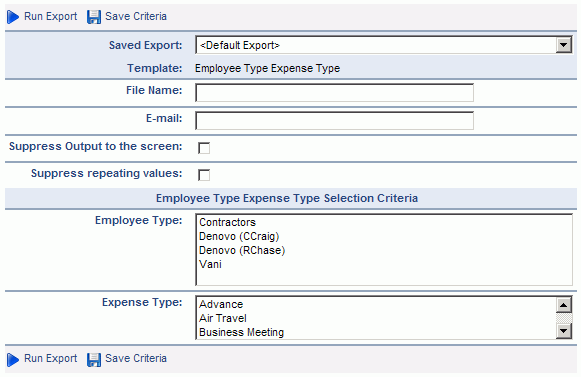The width and height of the screenshot is (581, 377).
Task: Click the top Run Export text link
Action: point(50,16)
